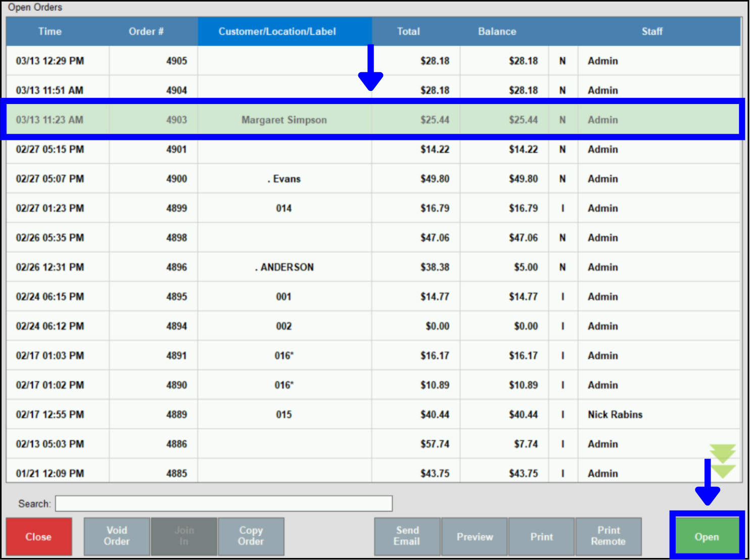Close the Open Orders window
Screen dimensions: 750x560
pos(38,537)
